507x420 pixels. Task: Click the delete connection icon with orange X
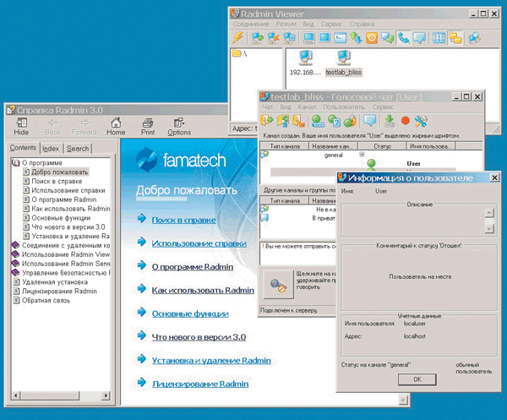click(x=274, y=38)
